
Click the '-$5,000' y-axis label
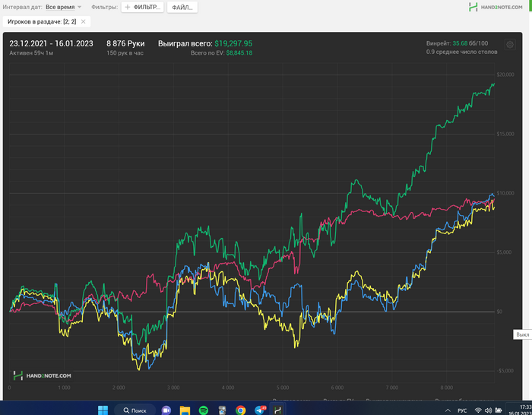505,371
